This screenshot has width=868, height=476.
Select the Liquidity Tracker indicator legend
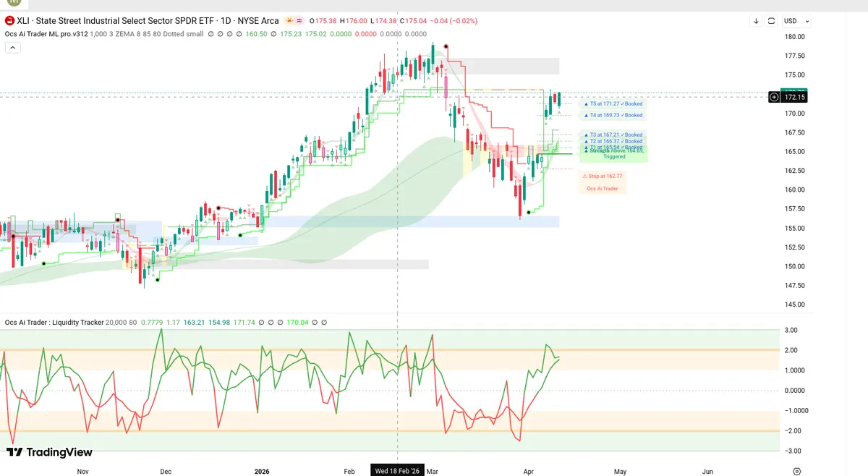(x=54, y=322)
